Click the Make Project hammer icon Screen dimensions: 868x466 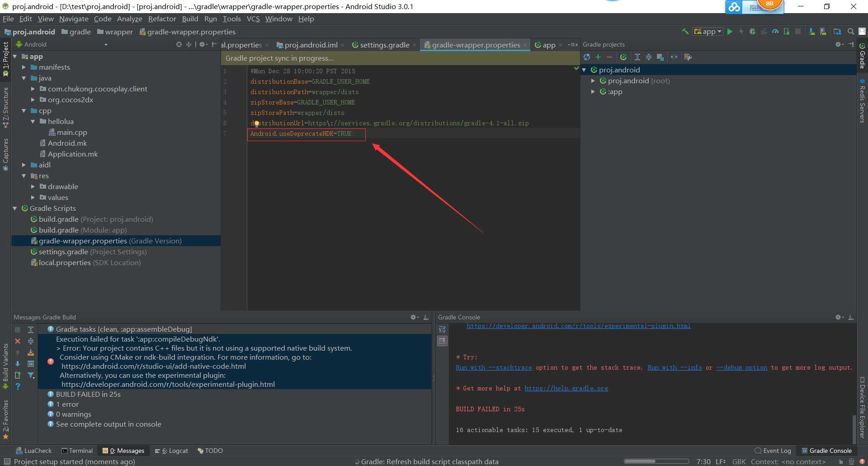(685, 31)
